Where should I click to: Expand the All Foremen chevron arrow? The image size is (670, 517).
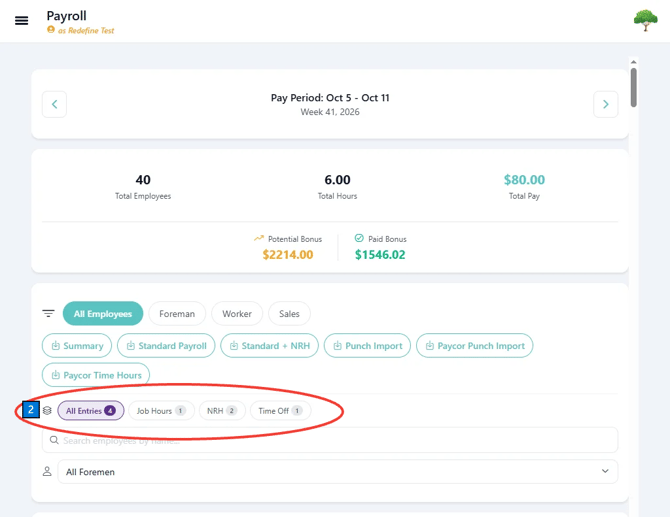point(605,471)
